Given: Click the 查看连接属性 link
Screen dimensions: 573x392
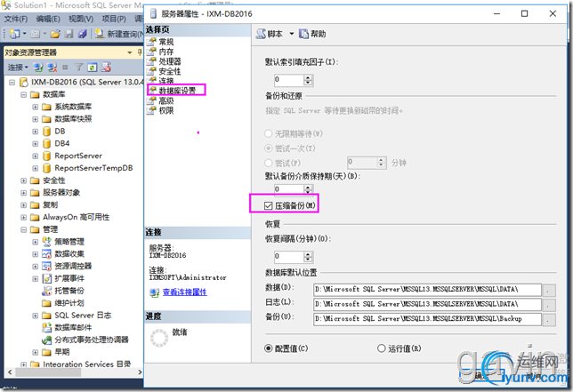Looking at the screenshot, I should coord(184,292).
